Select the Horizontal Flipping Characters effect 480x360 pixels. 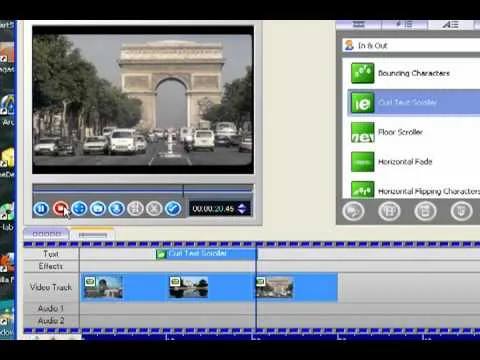[x=414, y=190]
